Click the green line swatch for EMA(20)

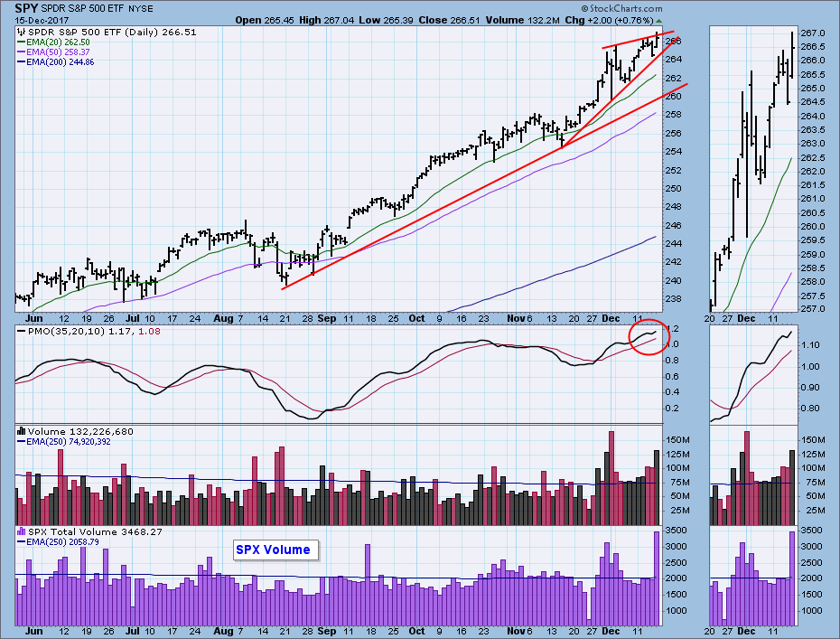[22, 42]
